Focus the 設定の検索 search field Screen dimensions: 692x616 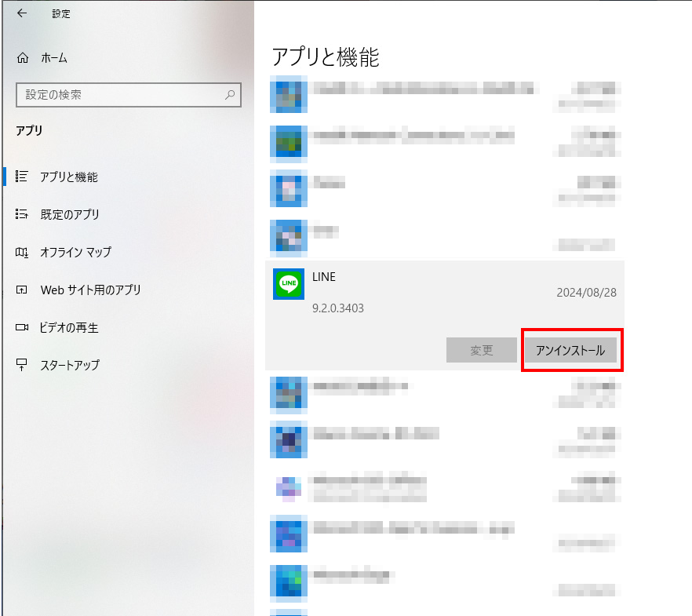pos(129,95)
